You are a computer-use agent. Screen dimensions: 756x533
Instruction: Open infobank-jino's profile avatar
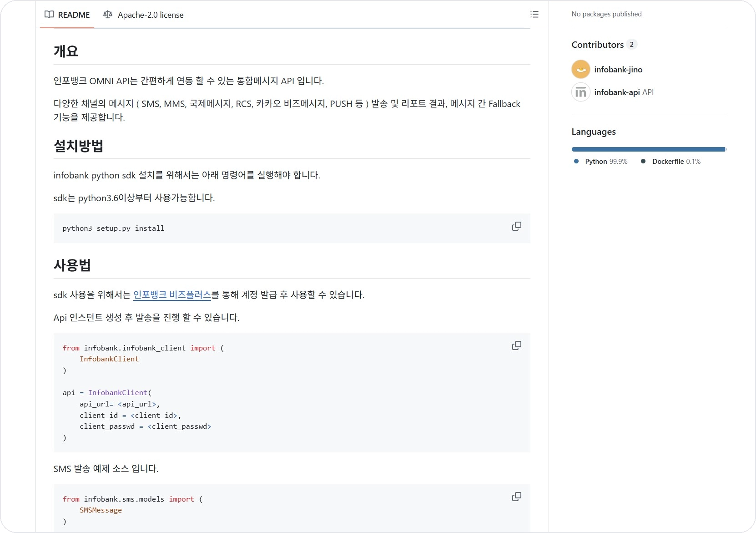tap(580, 69)
